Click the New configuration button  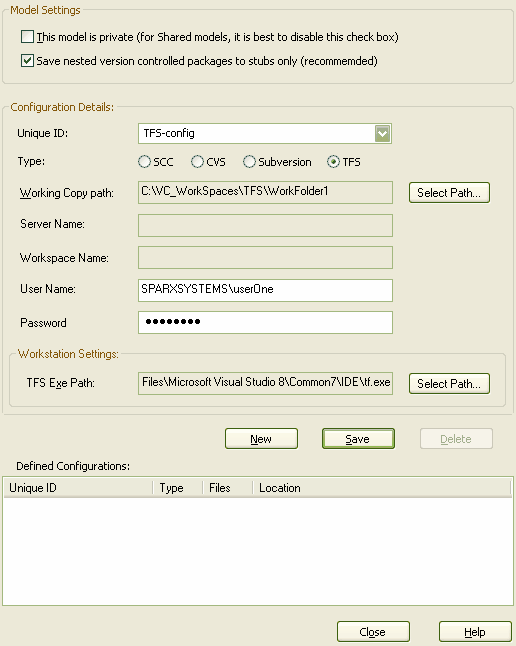(x=261, y=438)
